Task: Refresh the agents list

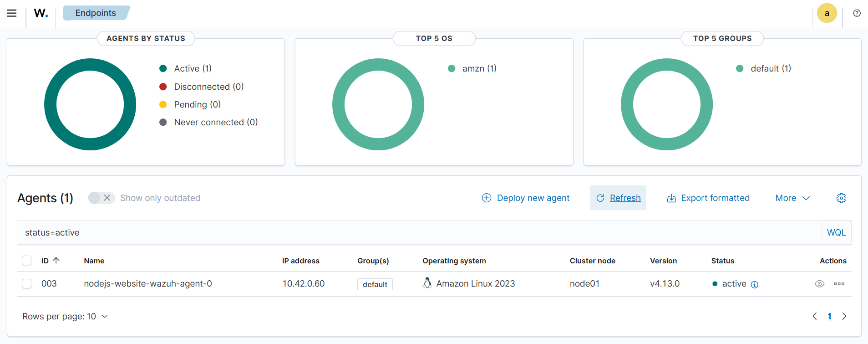Action: pos(618,198)
